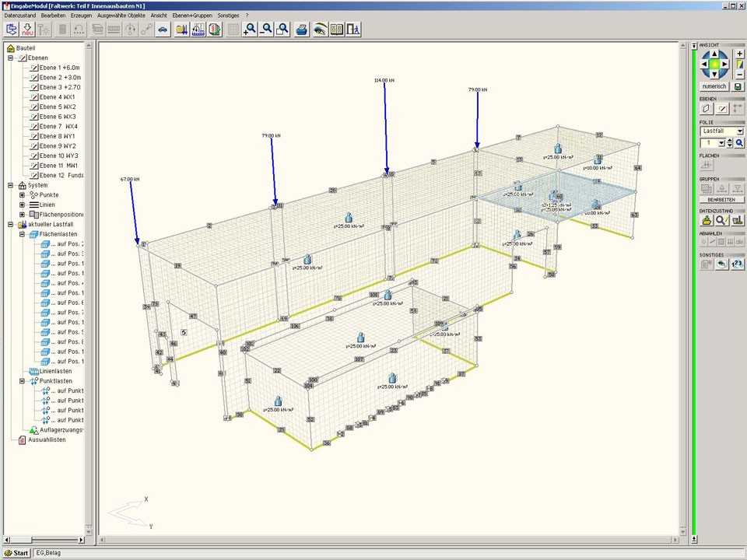Toggle the Ebene 1 +6.0m layer icon
The height and width of the screenshot is (560, 747).
33,68
